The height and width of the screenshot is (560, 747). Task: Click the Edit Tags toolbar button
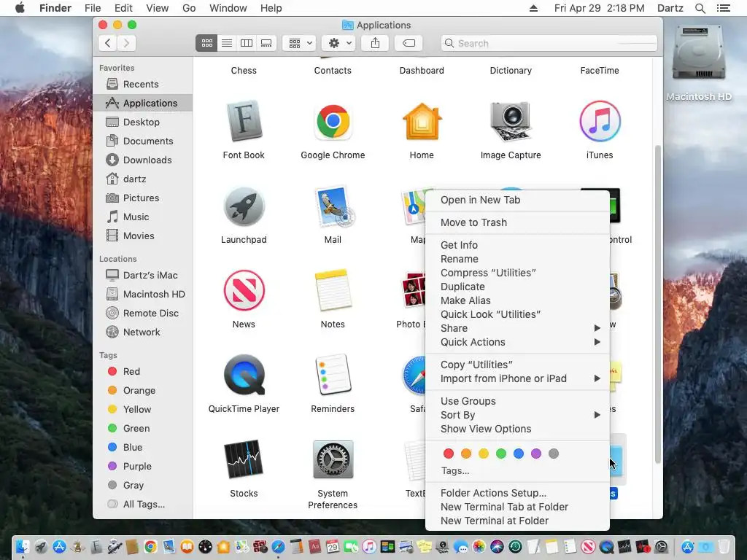[409, 43]
